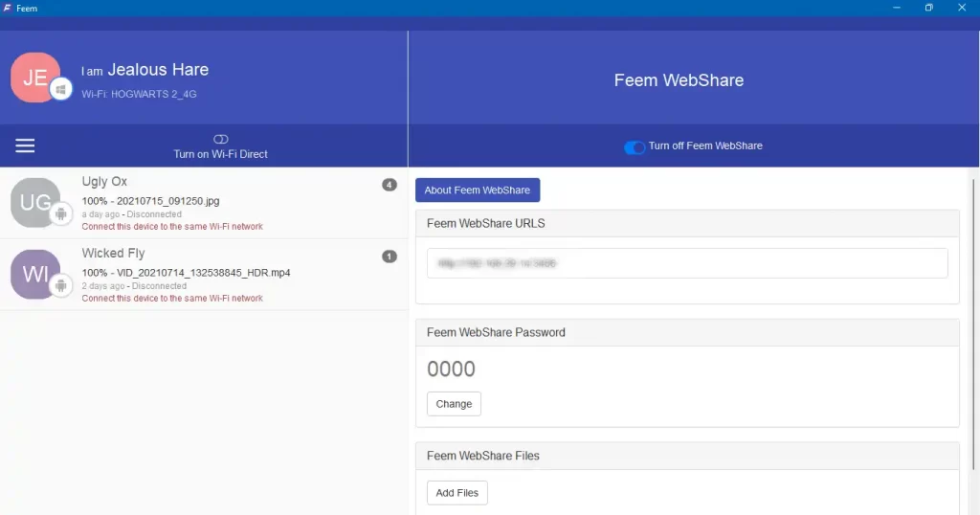Click Wicked Fly's WI avatar
This screenshot has width=980, height=515.
pyautogui.click(x=34, y=274)
